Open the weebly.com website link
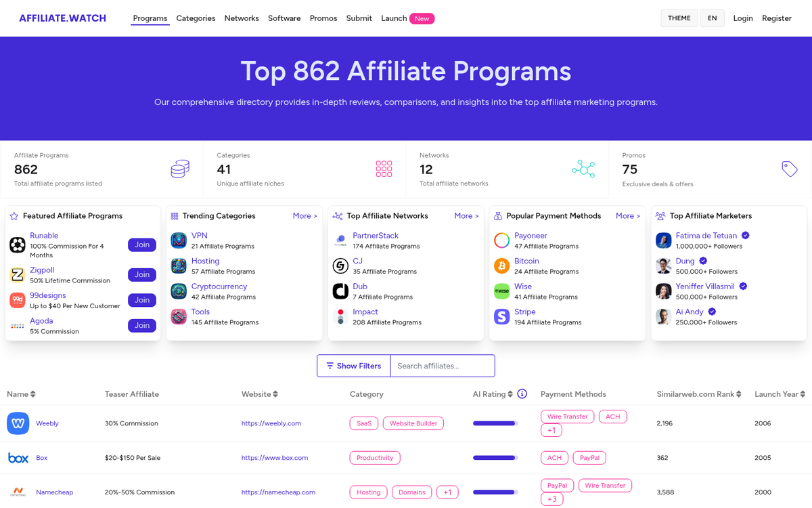Viewport: 812px width, 508px height. 271,423
